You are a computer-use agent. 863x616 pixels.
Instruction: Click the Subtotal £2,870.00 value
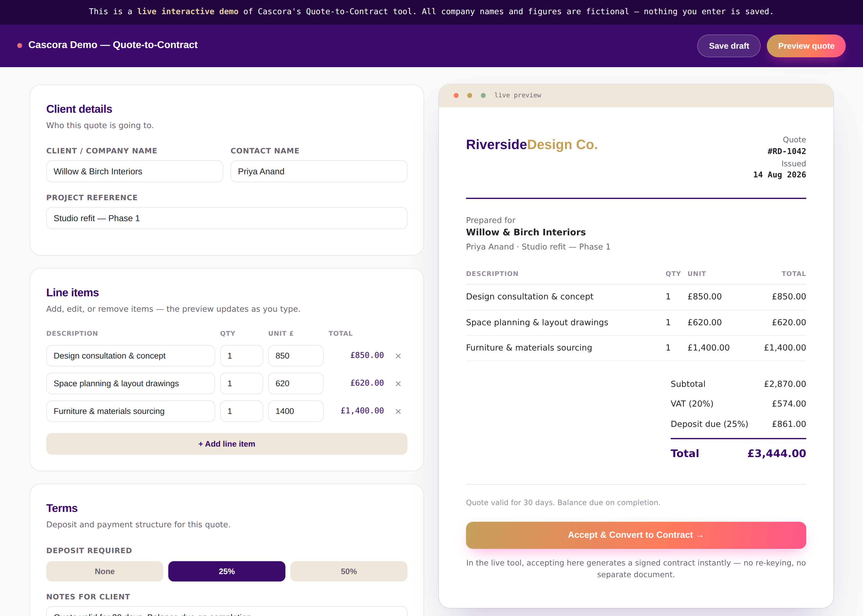[x=785, y=384]
